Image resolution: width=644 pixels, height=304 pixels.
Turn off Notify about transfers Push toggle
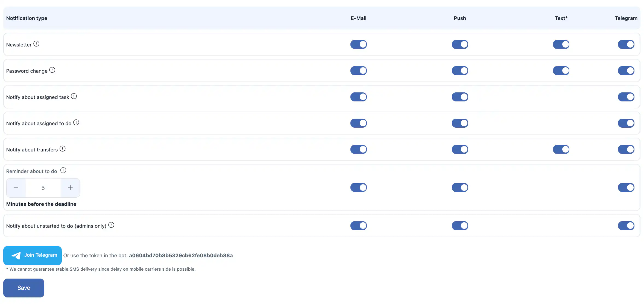[460, 149]
